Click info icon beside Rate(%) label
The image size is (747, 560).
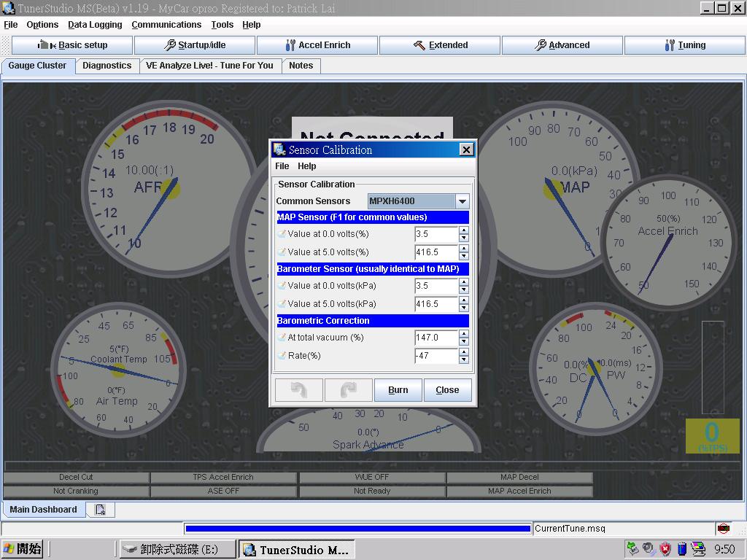click(282, 356)
